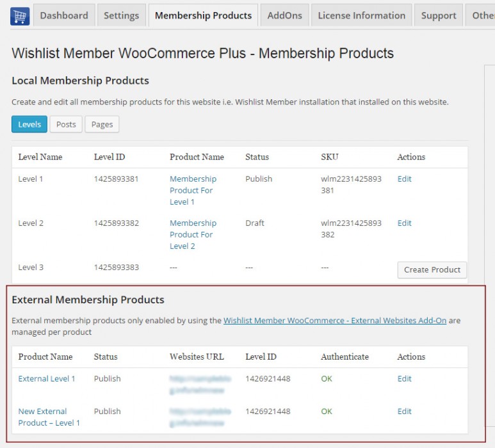The image size is (495, 448).
Task: Open New External Product – Level 1 link
Action: click(49, 417)
